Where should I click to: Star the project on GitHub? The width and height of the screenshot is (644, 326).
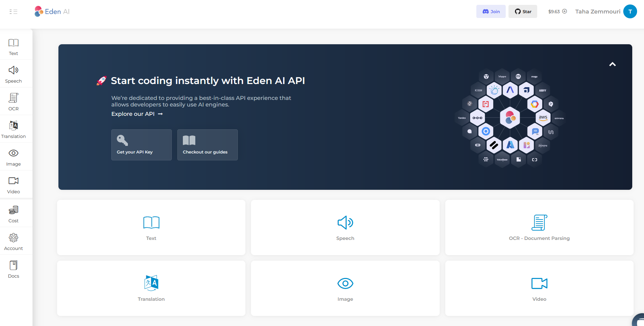click(x=523, y=11)
